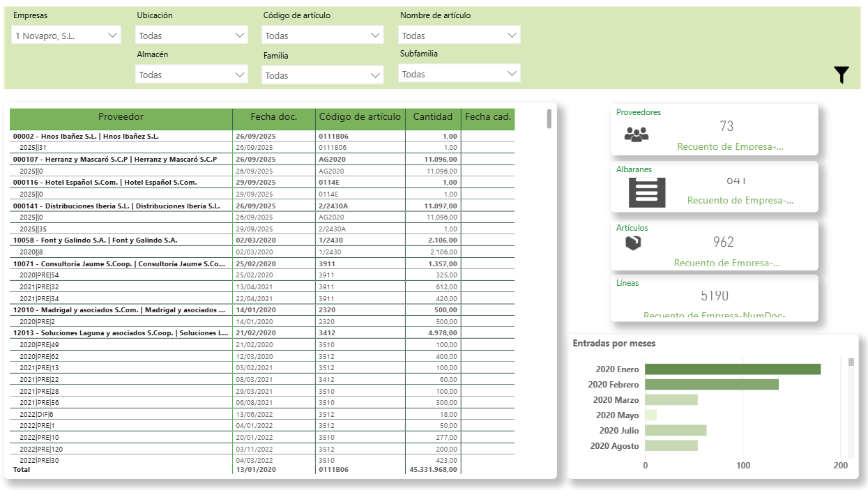Click the Cantidad column header

[432, 117]
